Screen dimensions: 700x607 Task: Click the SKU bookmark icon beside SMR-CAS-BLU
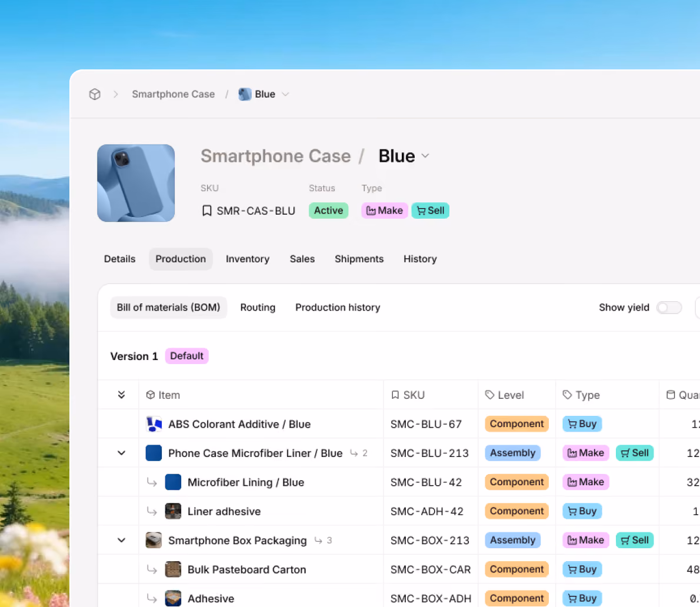tap(206, 211)
